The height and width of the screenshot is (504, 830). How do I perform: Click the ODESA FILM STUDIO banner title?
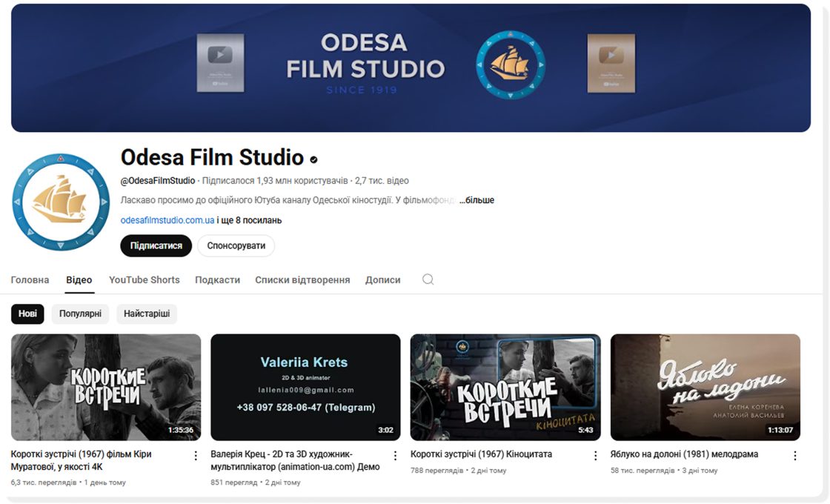click(365, 56)
